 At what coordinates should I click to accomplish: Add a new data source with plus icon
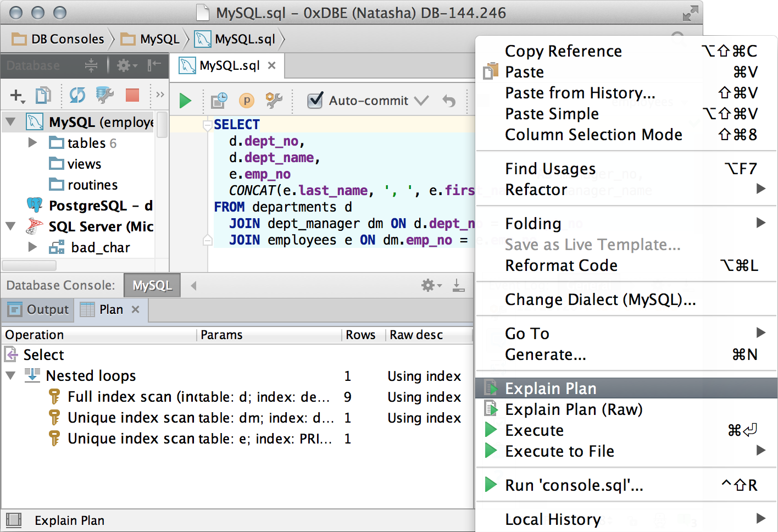(x=18, y=96)
